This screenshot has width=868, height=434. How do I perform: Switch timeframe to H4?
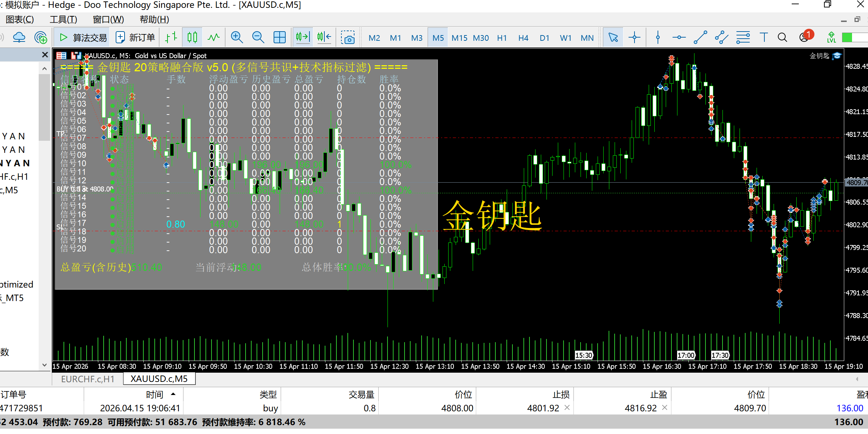click(x=523, y=38)
